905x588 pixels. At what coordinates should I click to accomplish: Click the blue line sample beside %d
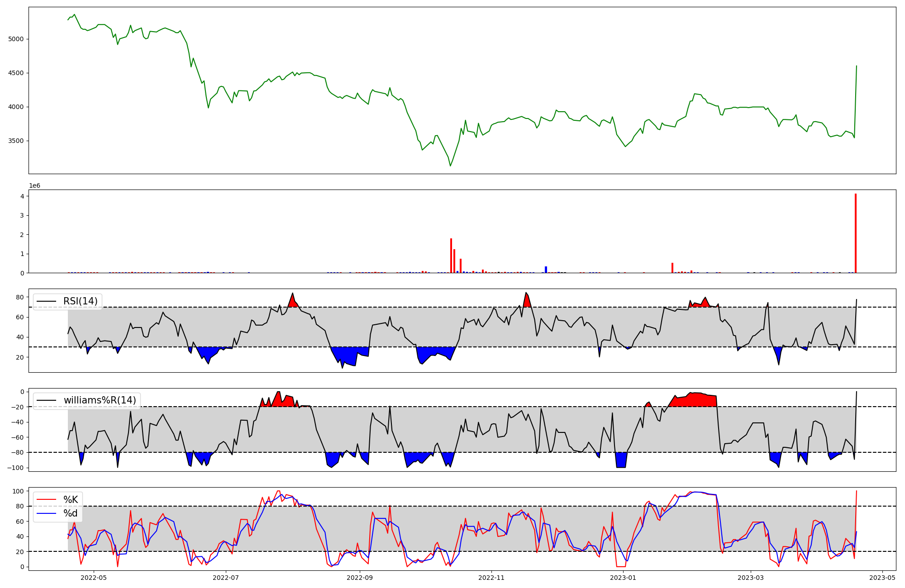46,513
